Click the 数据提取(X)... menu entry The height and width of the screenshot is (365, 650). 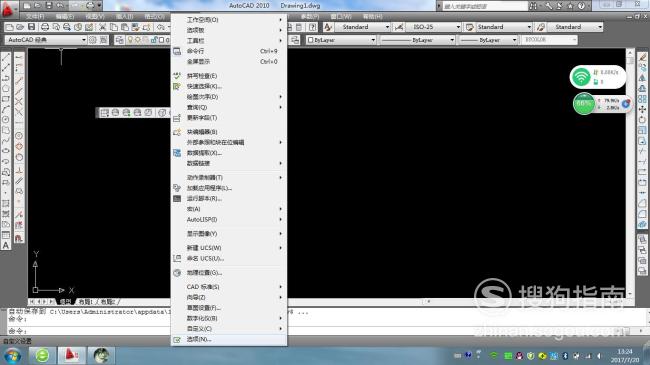click(229, 153)
